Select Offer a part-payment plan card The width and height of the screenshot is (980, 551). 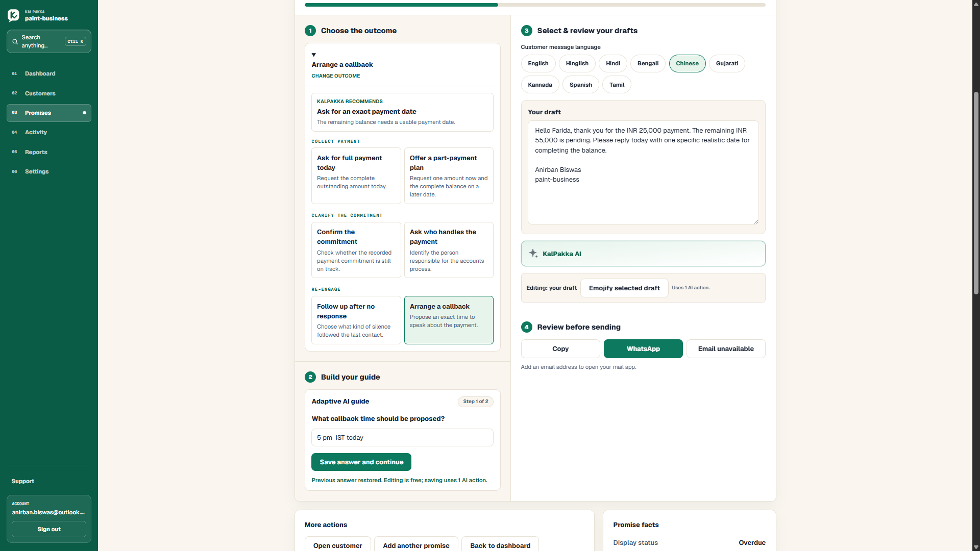click(449, 176)
